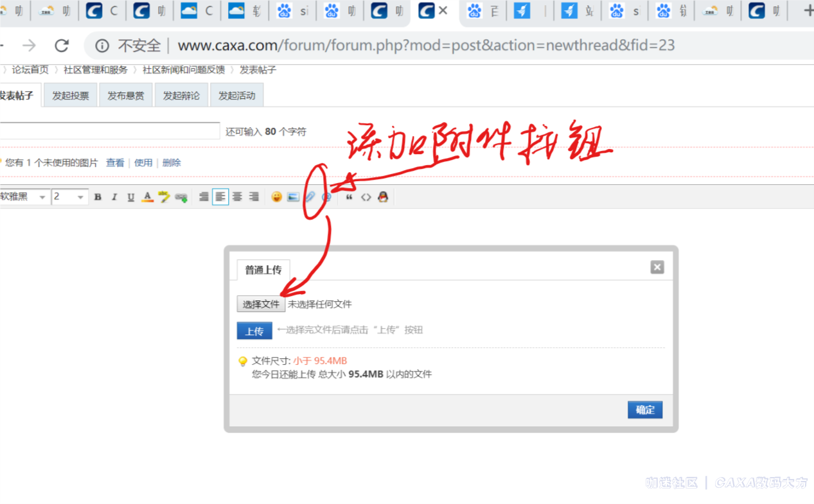Center-align the text with the toolbar icon
This screenshot has width=814, height=504.
click(237, 197)
